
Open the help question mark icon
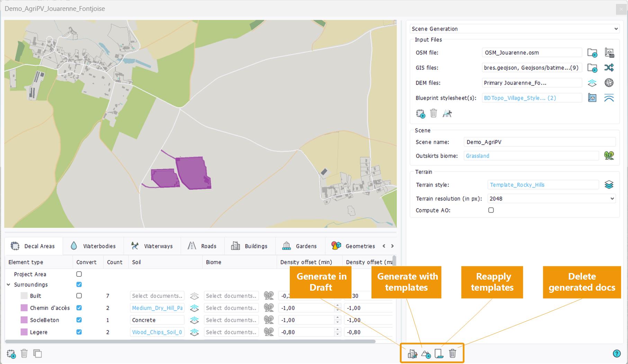(x=617, y=353)
